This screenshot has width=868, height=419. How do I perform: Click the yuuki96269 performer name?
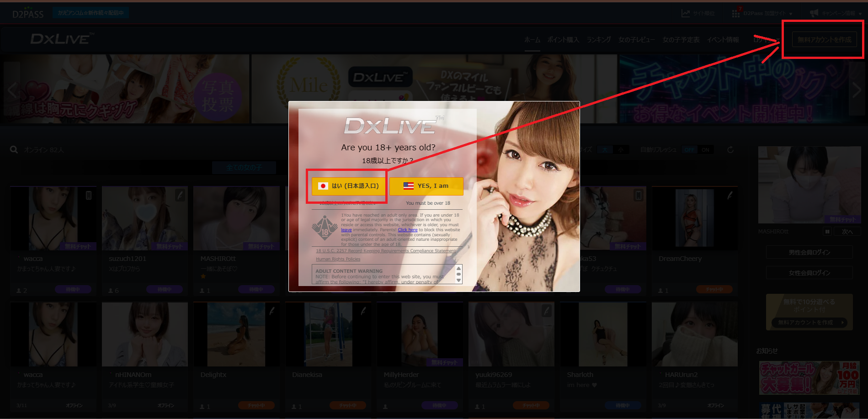(494, 375)
